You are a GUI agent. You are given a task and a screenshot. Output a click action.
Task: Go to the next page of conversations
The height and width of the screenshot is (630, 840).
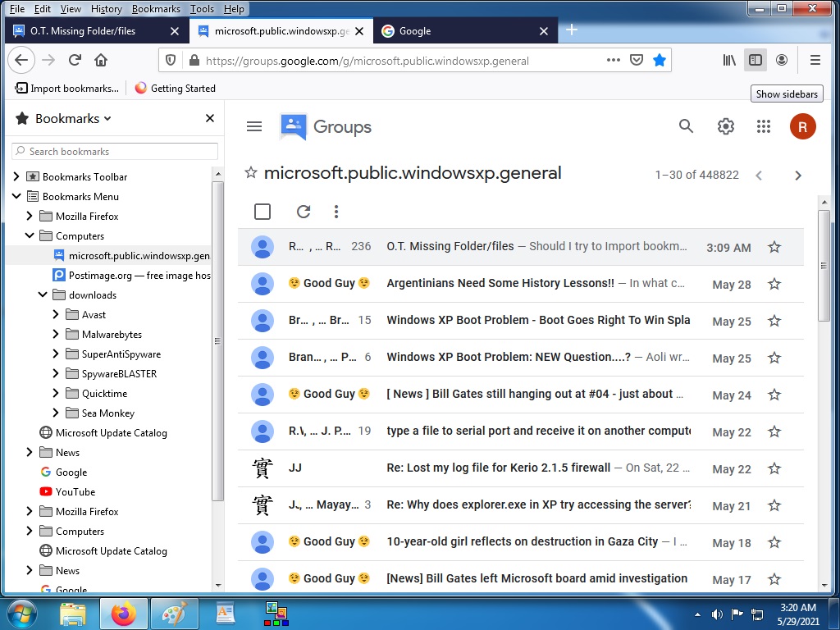(x=797, y=176)
